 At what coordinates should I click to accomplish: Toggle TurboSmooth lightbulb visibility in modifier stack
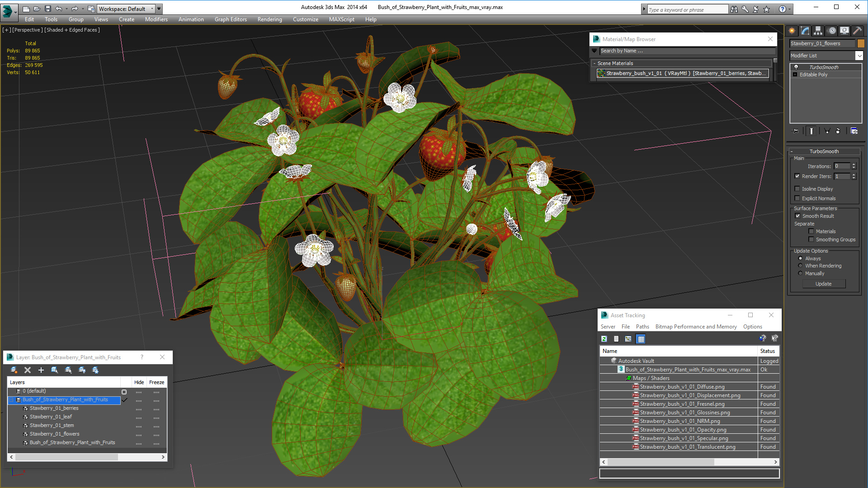[x=796, y=67]
